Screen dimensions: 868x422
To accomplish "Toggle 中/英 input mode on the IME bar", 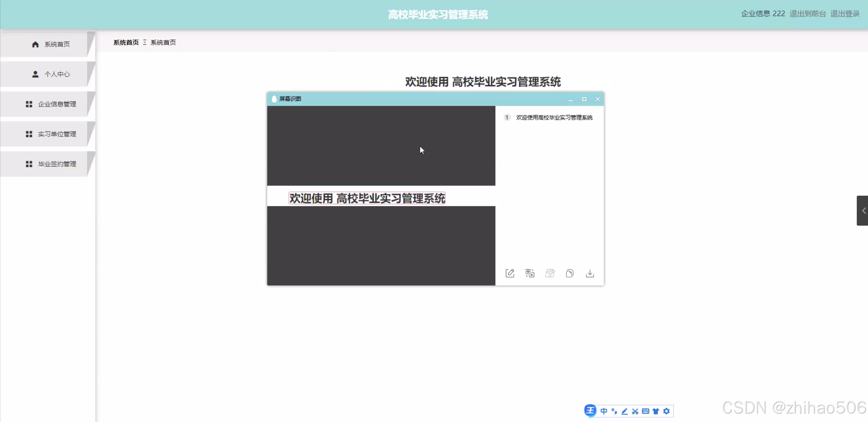I will (603, 411).
